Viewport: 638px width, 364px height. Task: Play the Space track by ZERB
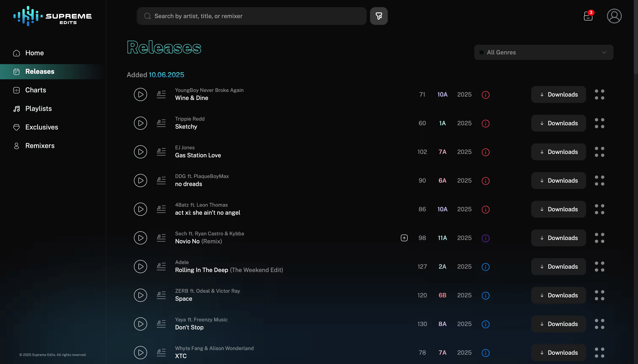(x=140, y=295)
